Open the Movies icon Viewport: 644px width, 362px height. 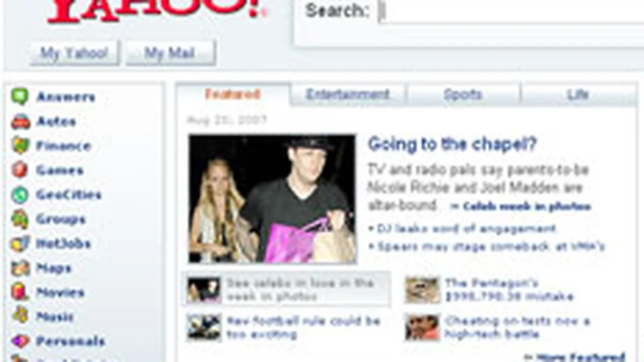[x=20, y=292]
